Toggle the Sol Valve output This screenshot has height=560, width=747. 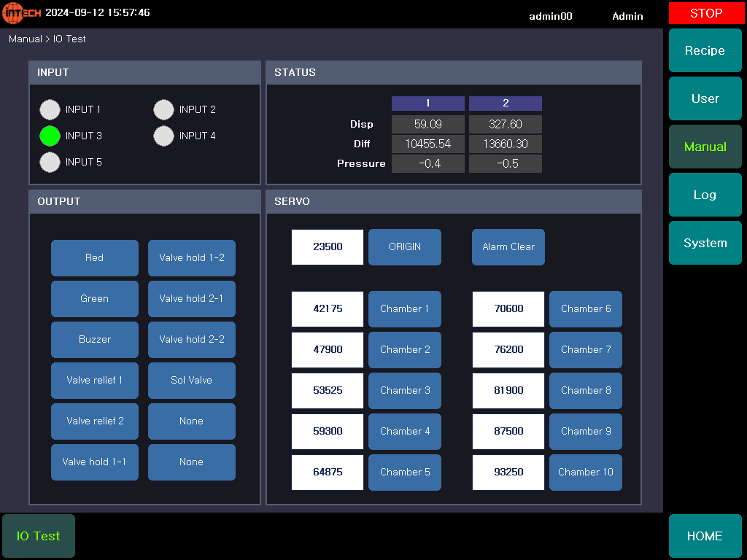tap(191, 381)
